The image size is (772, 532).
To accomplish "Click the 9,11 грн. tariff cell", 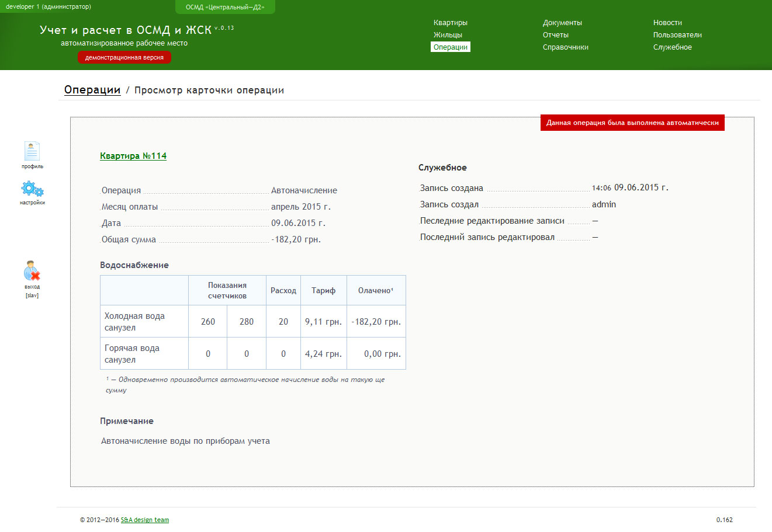I will pos(323,322).
